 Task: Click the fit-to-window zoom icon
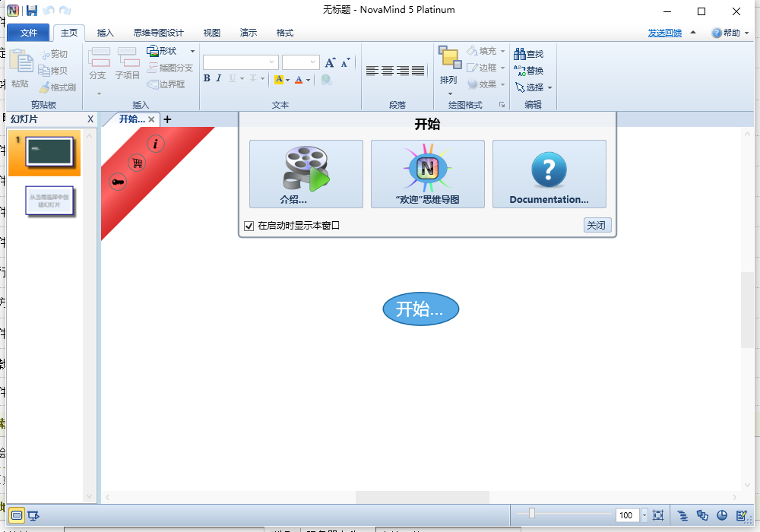pyautogui.click(x=657, y=515)
